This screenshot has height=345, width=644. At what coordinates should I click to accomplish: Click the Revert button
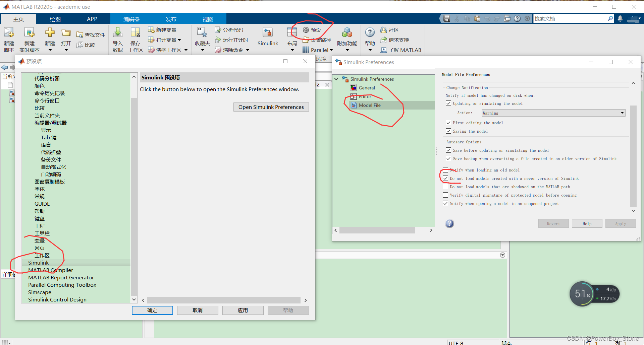553,223
